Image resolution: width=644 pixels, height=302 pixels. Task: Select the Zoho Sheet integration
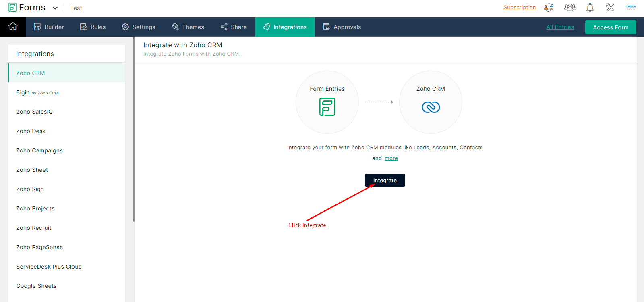66,170
